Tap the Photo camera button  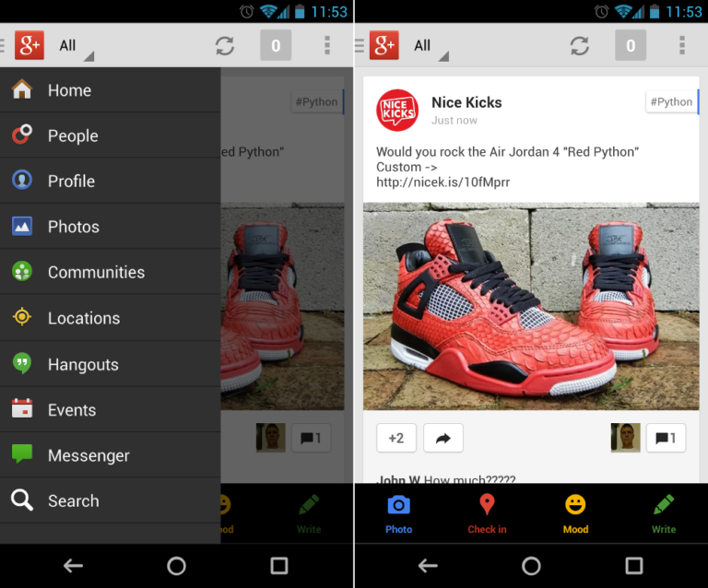click(398, 513)
